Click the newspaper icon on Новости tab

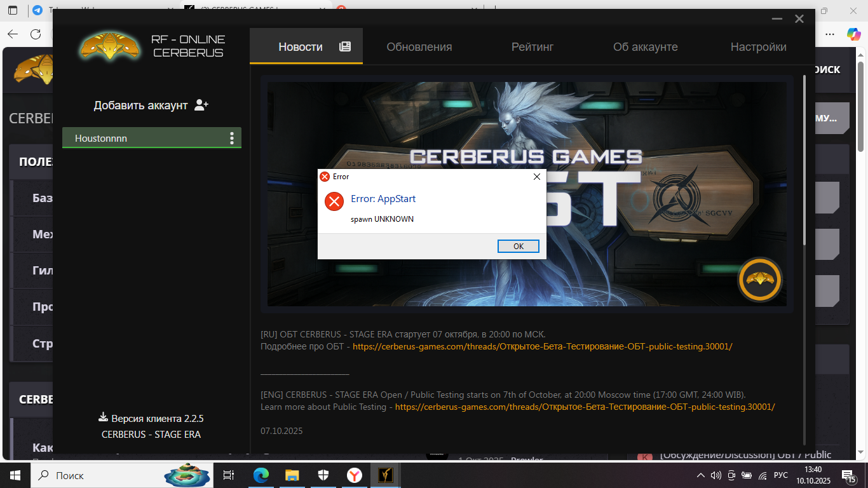345,46
